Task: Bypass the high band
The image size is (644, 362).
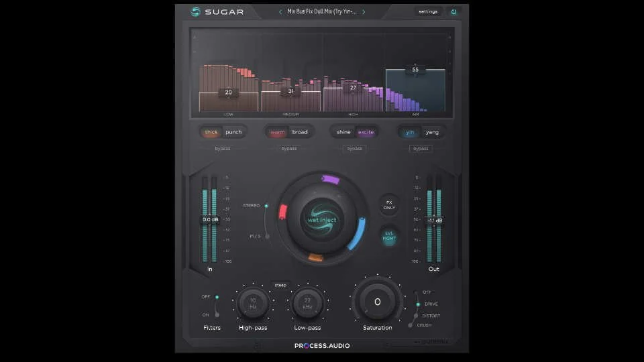Action: point(354,149)
